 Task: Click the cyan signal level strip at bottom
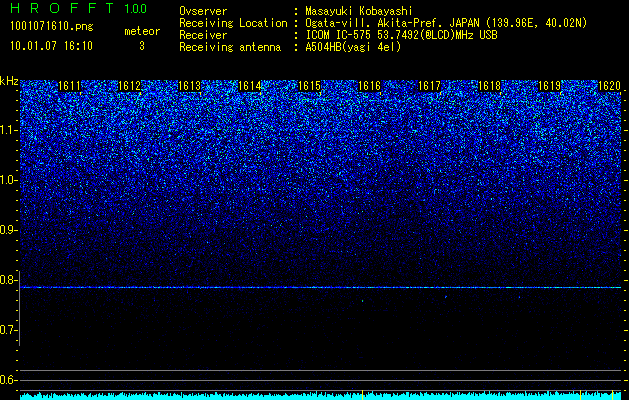[x=320, y=396]
